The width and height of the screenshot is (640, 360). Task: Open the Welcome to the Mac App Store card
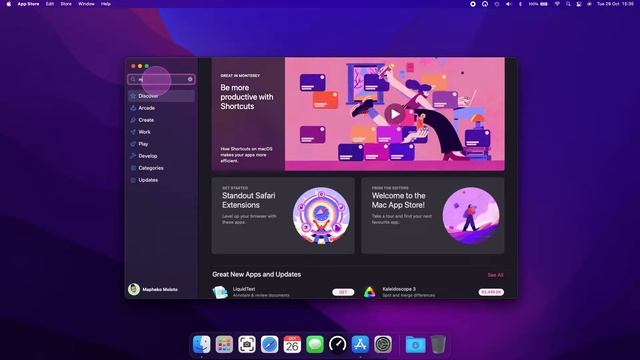coord(433,216)
